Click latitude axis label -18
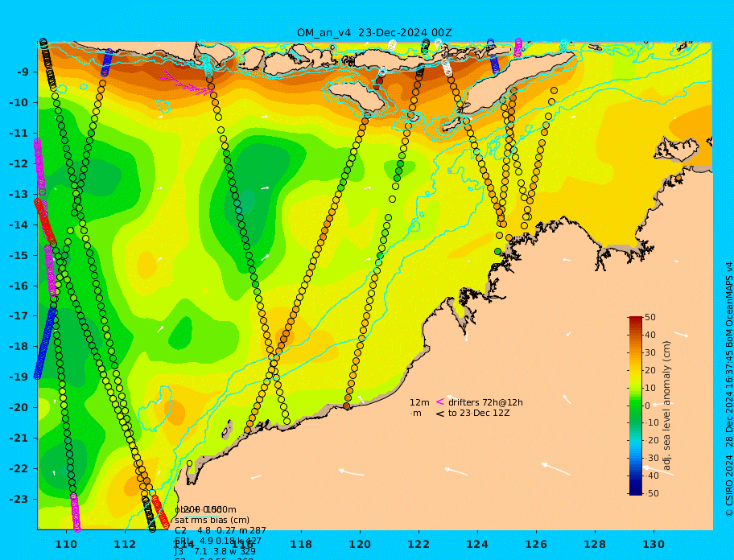 19,346
